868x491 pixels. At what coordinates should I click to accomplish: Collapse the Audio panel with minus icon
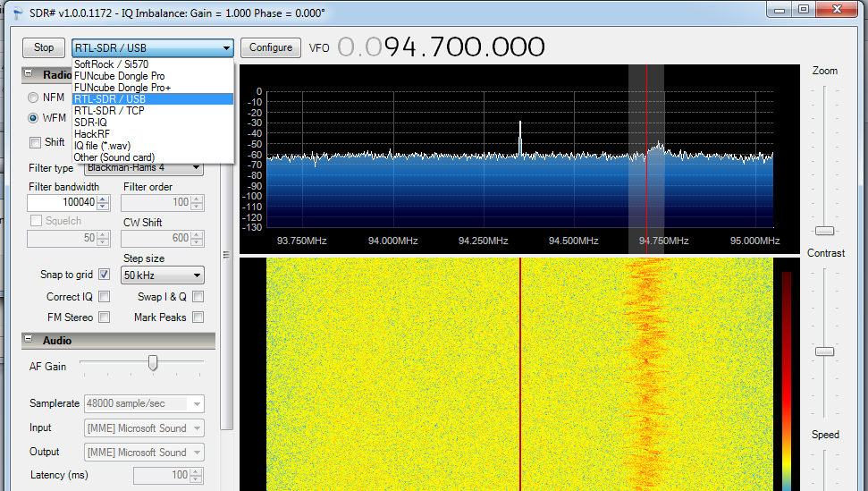click(x=29, y=339)
